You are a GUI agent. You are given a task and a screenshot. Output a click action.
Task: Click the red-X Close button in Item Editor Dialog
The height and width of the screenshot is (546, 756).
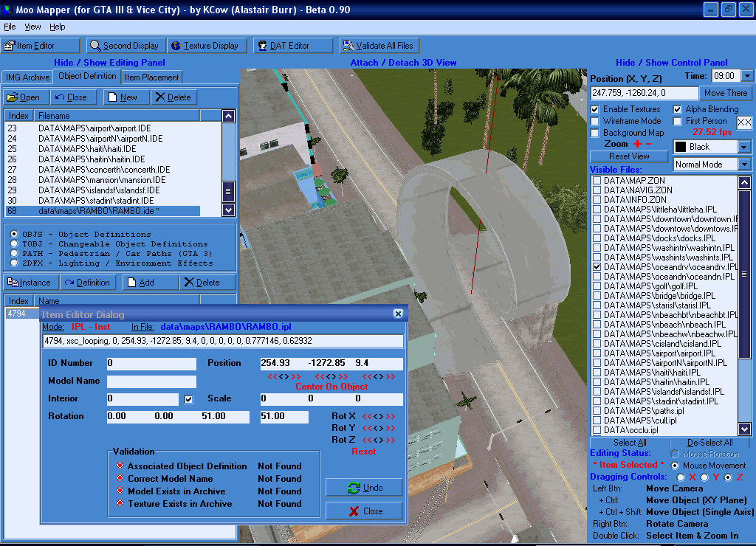(364, 511)
